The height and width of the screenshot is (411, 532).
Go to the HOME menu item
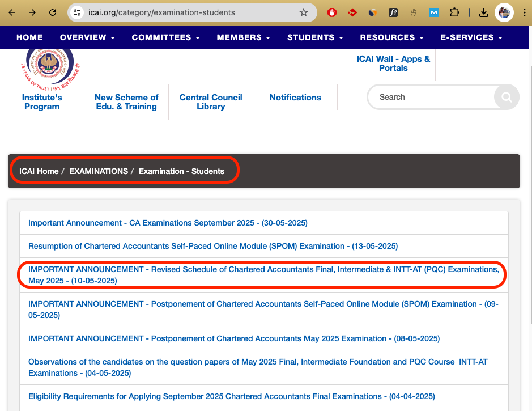point(29,37)
